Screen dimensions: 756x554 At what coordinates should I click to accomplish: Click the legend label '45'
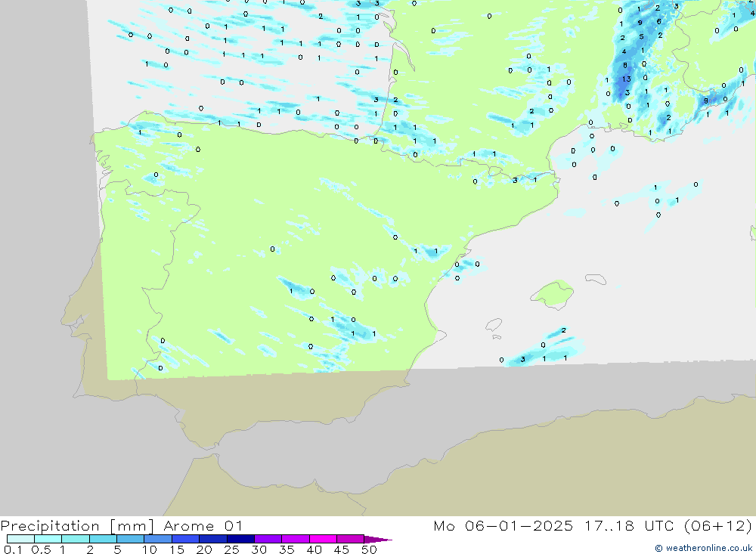(x=342, y=549)
